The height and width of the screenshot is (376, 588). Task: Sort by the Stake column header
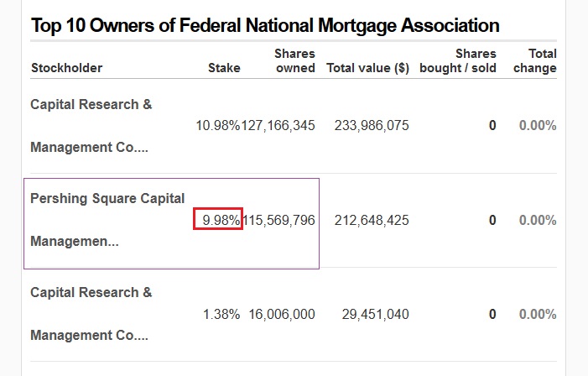(224, 68)
